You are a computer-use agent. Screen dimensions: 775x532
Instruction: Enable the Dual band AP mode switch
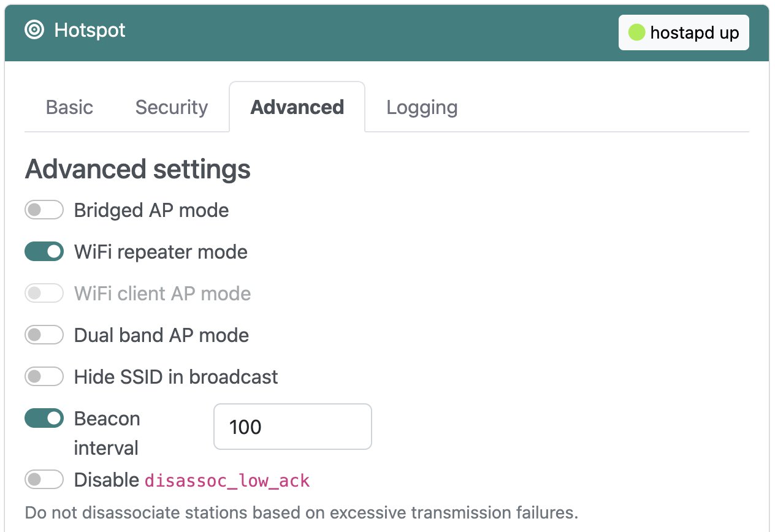[44, 335]
